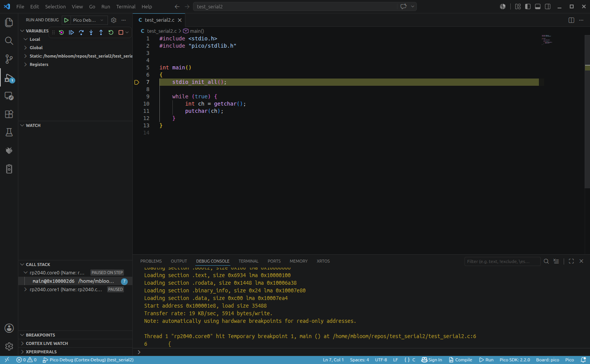Open the Terminal menu

126,6
